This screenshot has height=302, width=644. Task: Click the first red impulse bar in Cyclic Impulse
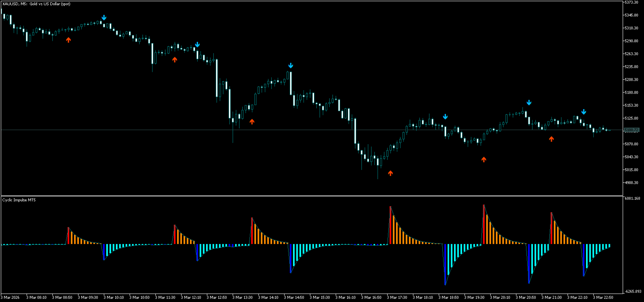click(68, 236)
